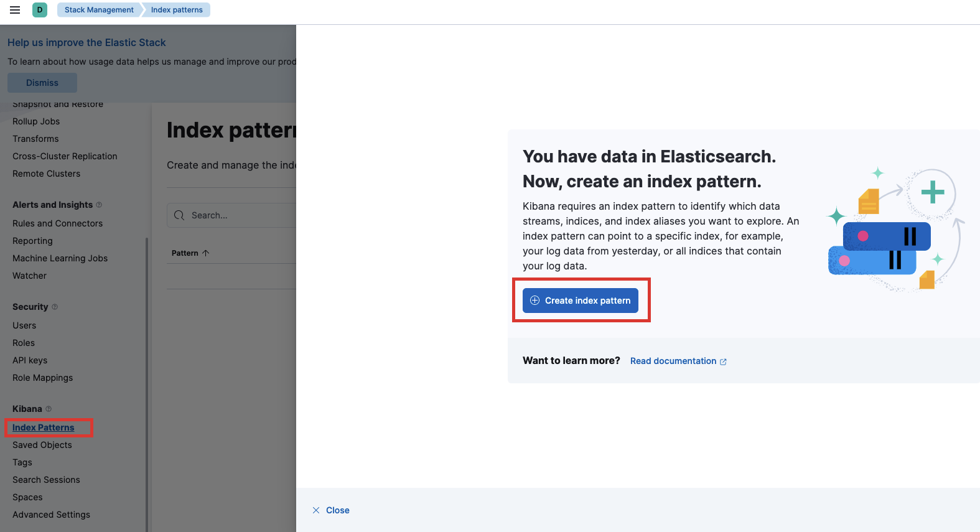Open Saved Objects page
The image size is (980, 532).
42,445
